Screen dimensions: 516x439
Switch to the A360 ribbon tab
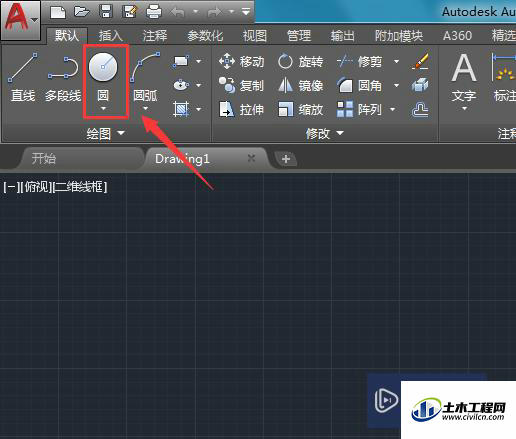pos(457,35)
